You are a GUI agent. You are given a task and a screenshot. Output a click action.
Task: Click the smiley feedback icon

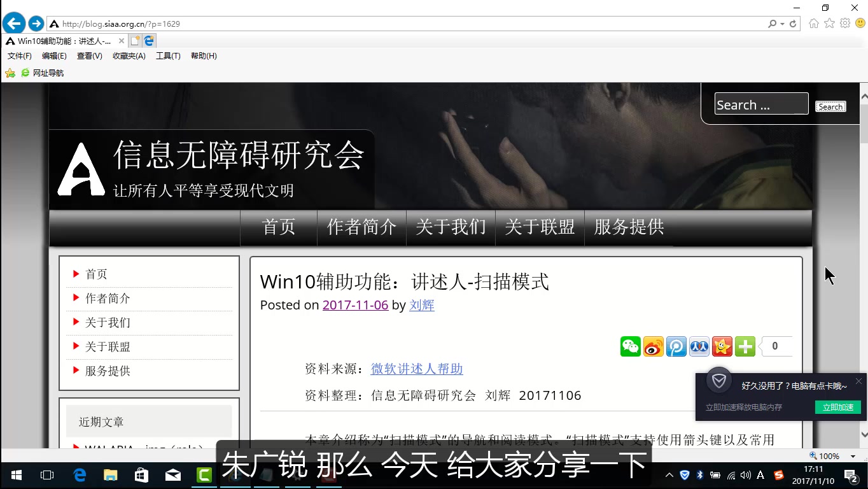tap(860, 24)
